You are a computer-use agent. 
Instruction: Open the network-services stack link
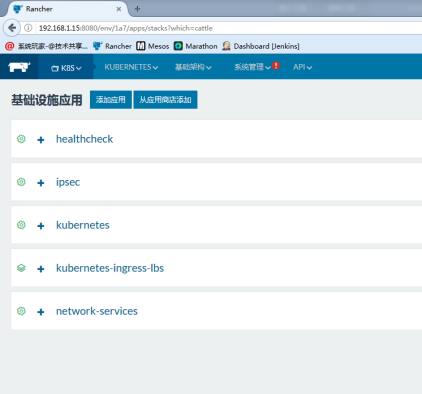pyautogui.click(x=97, y=311)
